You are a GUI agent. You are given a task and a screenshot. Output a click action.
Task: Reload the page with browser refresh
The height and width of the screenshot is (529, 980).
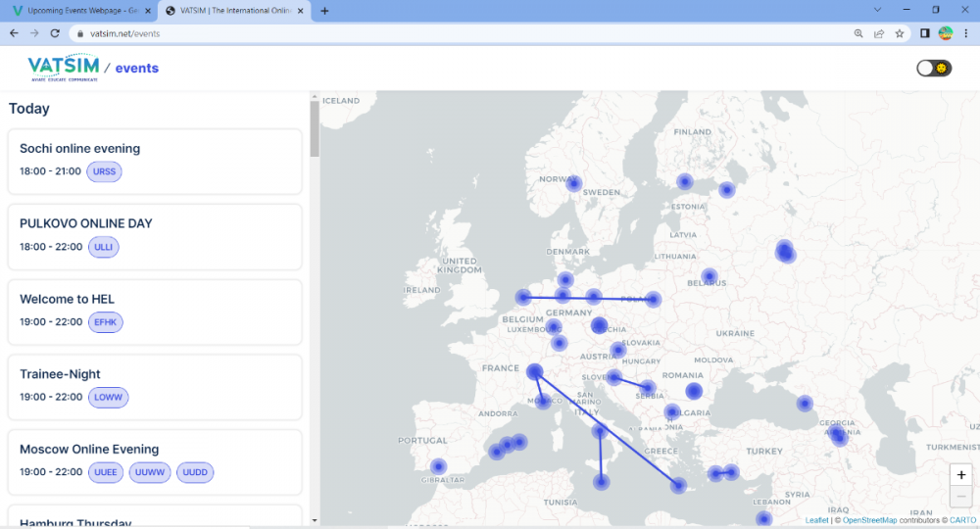(x=55, y=33)
